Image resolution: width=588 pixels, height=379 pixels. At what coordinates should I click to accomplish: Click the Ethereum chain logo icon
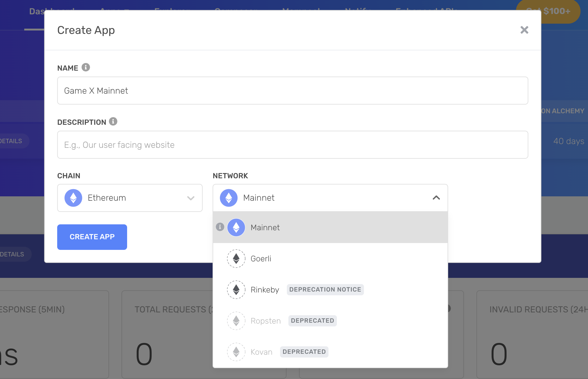(x=73, y=198)
